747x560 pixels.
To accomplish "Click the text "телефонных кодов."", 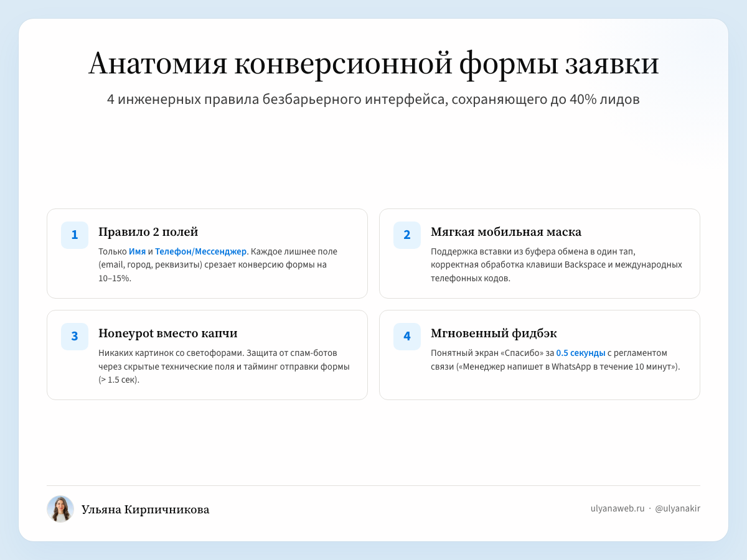I will coord(471,278).
